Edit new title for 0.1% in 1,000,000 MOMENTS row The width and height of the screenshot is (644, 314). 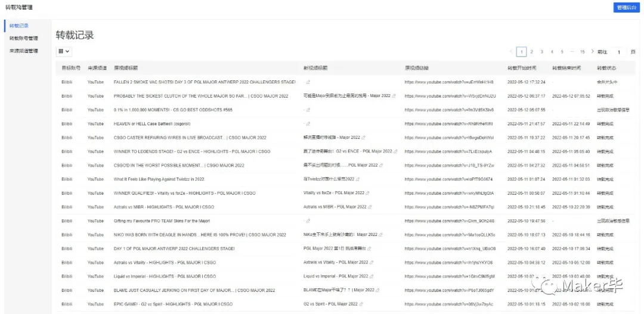click(x=308, y=110)
